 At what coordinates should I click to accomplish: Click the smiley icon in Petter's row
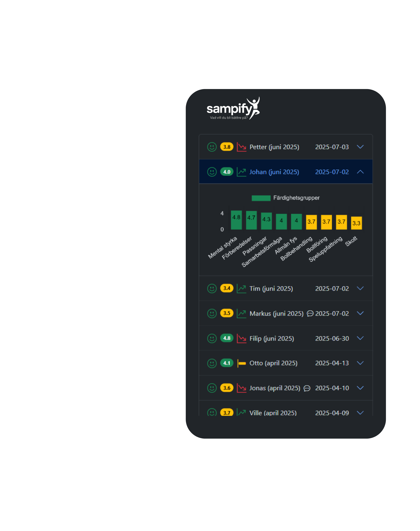click(x=212, y=147)
